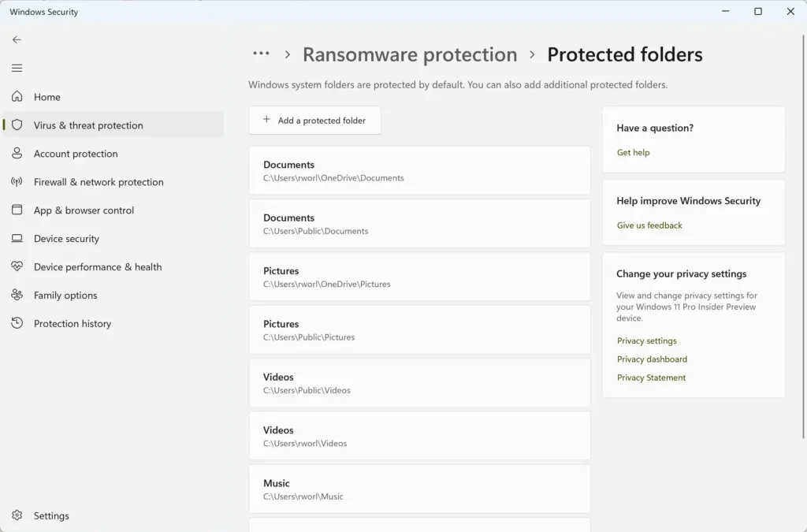Select Account protection in sidebar

tap(113, 154)
